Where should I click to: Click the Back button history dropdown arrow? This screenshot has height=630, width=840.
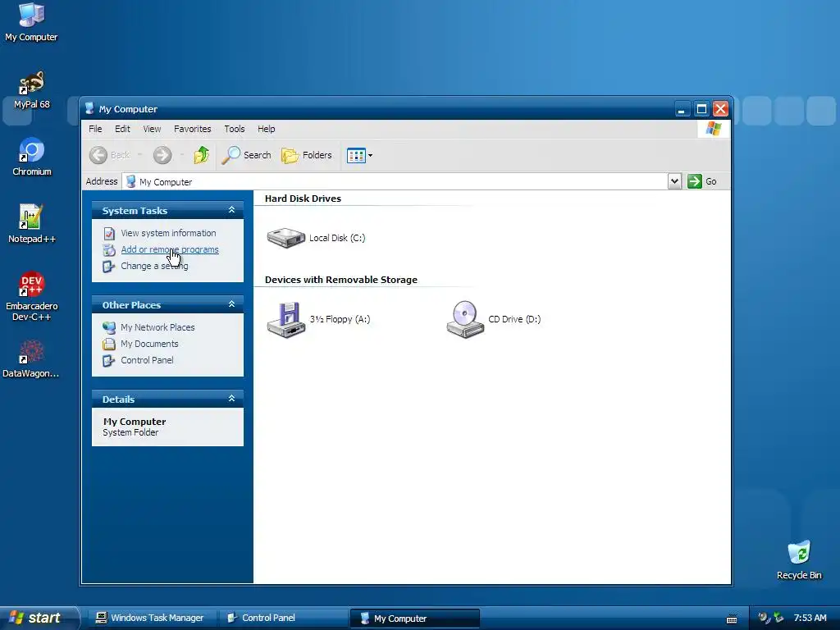coord(139,155)
